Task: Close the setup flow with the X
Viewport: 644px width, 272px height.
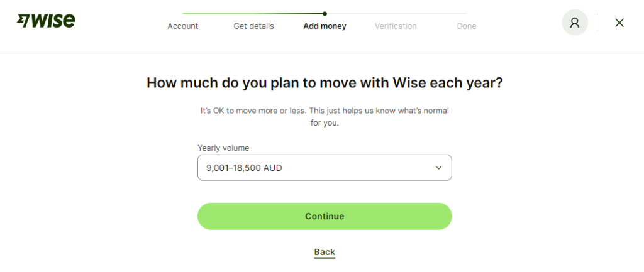Action: 619,23
